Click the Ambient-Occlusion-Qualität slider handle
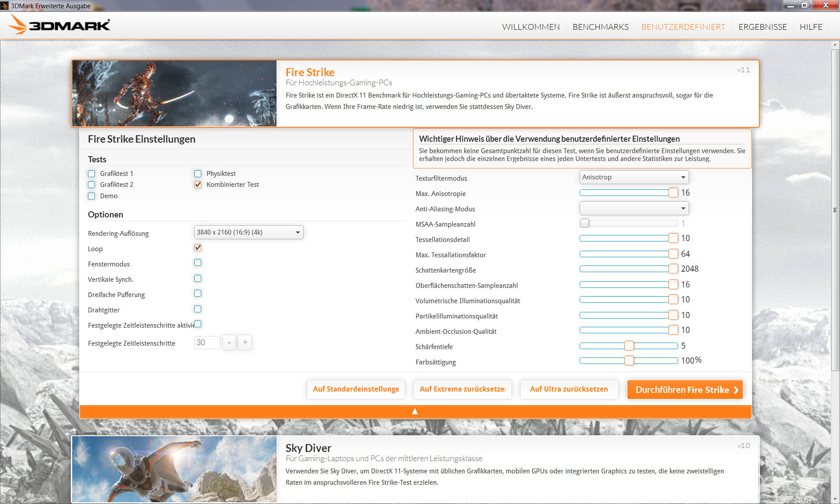The image size is (840, 504). [673, 330]
